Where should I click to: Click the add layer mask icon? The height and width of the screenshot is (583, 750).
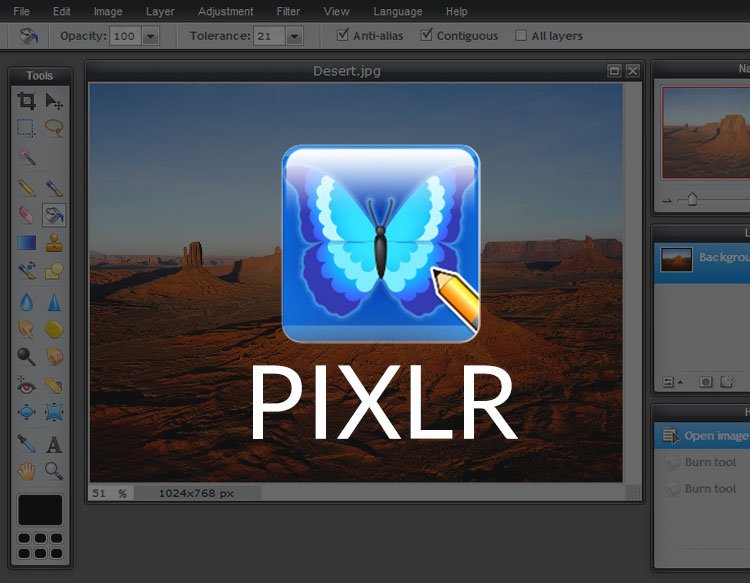coord(705,382)
